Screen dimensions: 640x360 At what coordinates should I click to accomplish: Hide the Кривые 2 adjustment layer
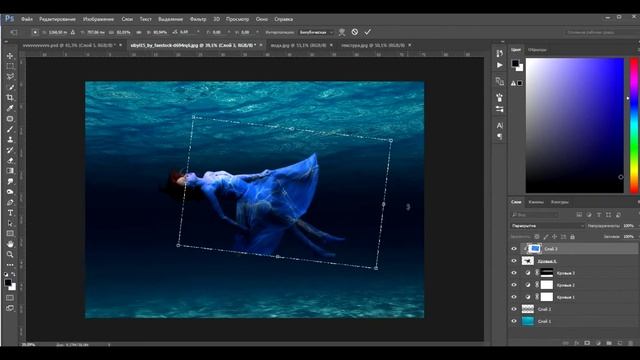pyautogui.click(x=514, y=285)
